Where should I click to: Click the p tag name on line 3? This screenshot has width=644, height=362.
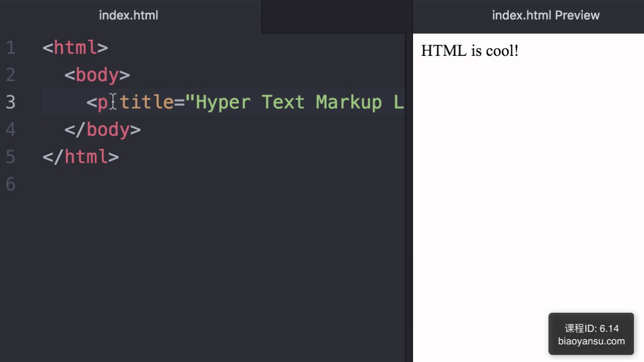coord(102,103)
